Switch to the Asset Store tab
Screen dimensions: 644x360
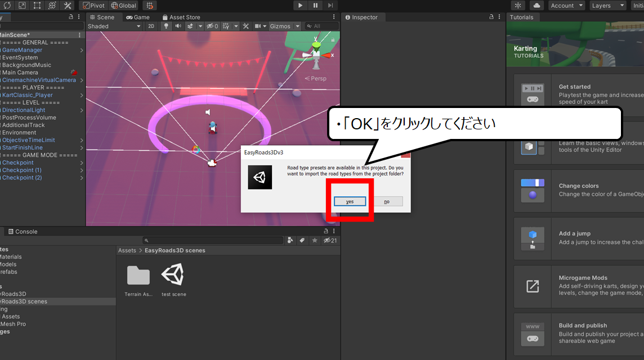pos(181,17)
